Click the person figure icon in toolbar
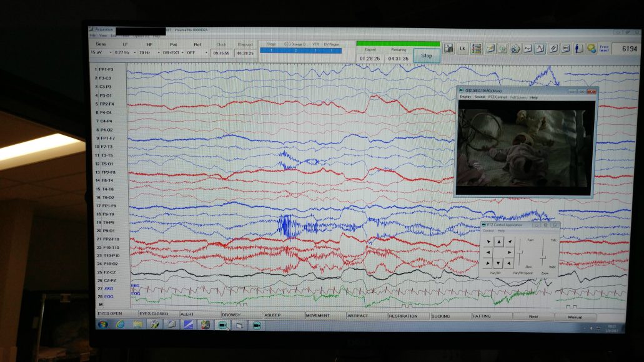The width and height of the screenshot is (644, 362). (x=578, y=48)
